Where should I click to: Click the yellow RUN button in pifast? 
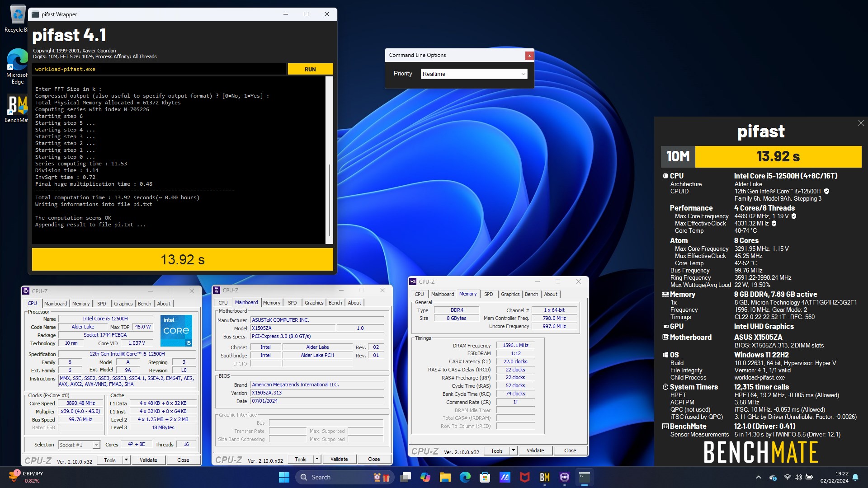[x=310, y=69]
